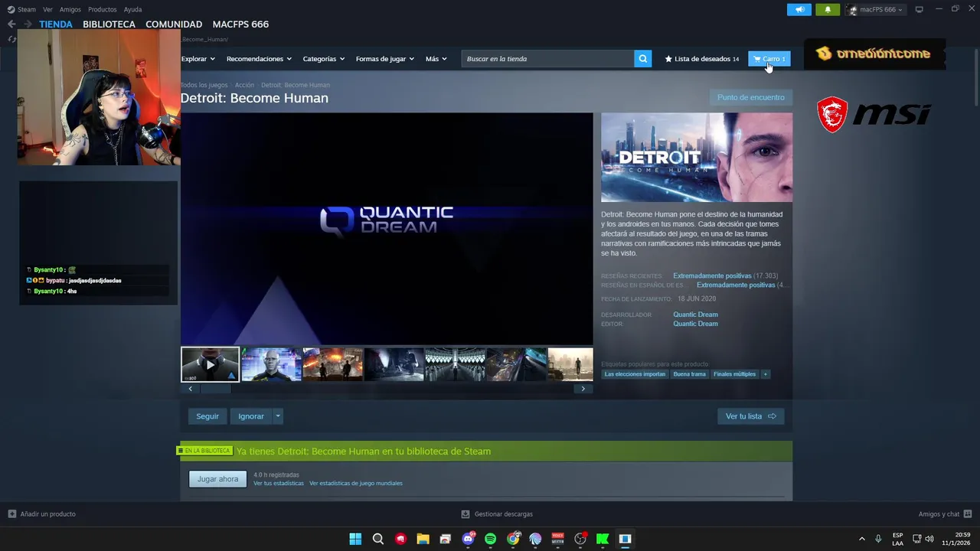980x551 pixels.
Task: Open Punto de encuentro community hub
Action: (751, 97)
